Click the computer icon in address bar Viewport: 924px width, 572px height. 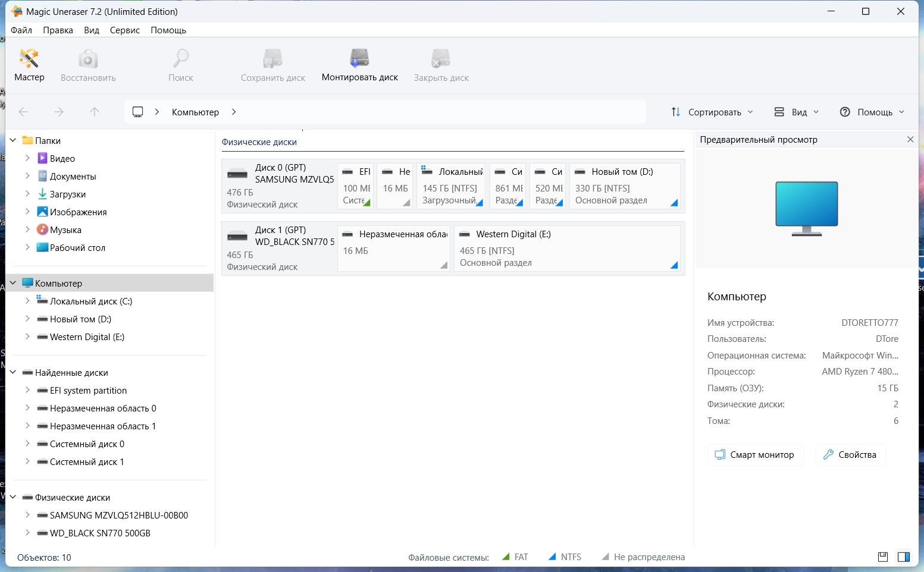pos(138,112)
